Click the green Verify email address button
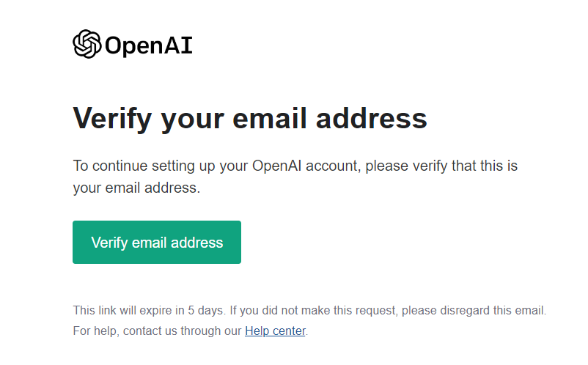 (157, 242)
